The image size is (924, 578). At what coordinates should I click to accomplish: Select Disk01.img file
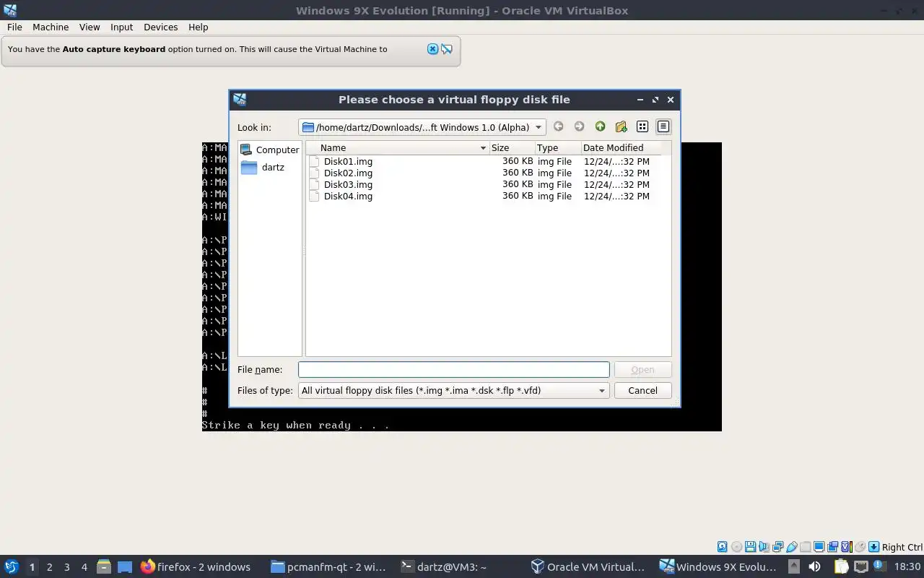(348, 161)
